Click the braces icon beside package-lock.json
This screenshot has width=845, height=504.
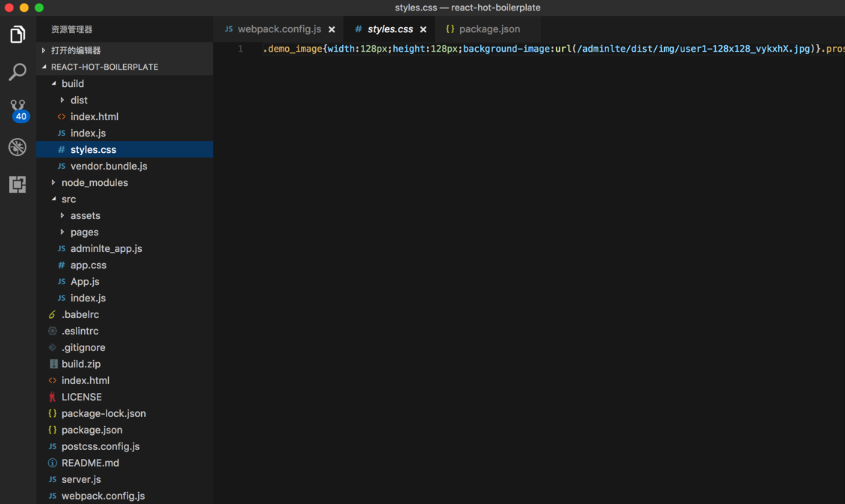(53, 413)
